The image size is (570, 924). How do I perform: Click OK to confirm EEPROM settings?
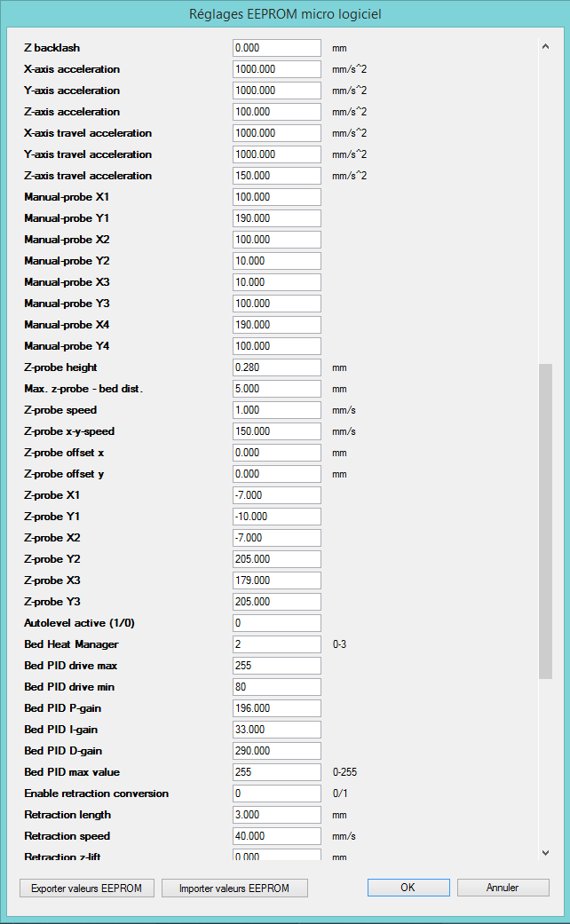(407, 888)
